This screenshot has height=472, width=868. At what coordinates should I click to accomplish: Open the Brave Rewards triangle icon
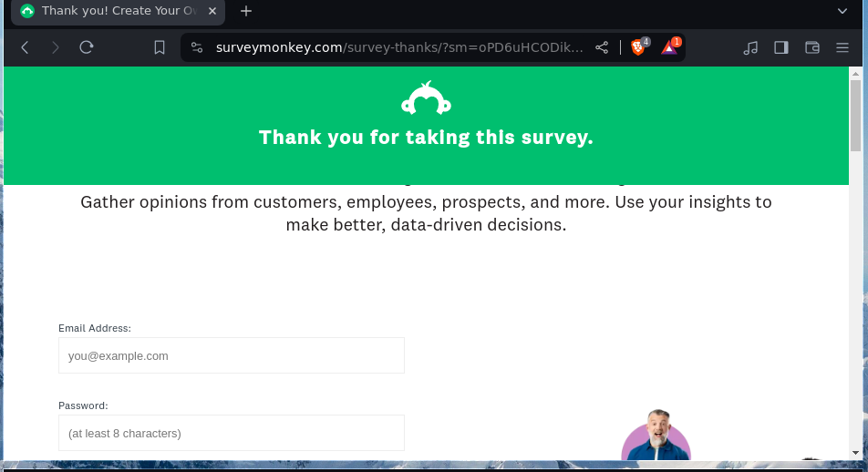pos(669,47)
